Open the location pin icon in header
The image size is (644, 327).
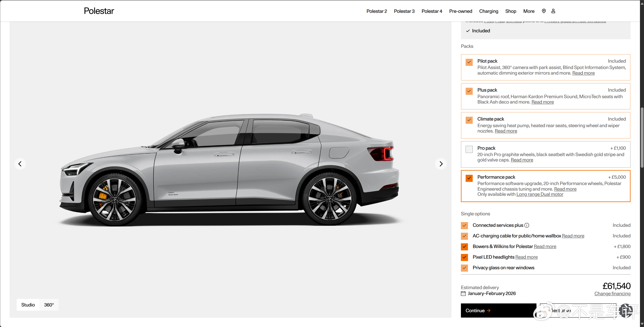coord(544,11)
